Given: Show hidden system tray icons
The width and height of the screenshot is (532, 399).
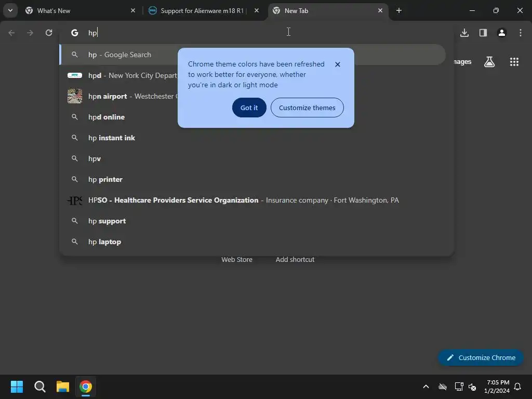Looking at the screenshot, I should (x=426, y=387).
